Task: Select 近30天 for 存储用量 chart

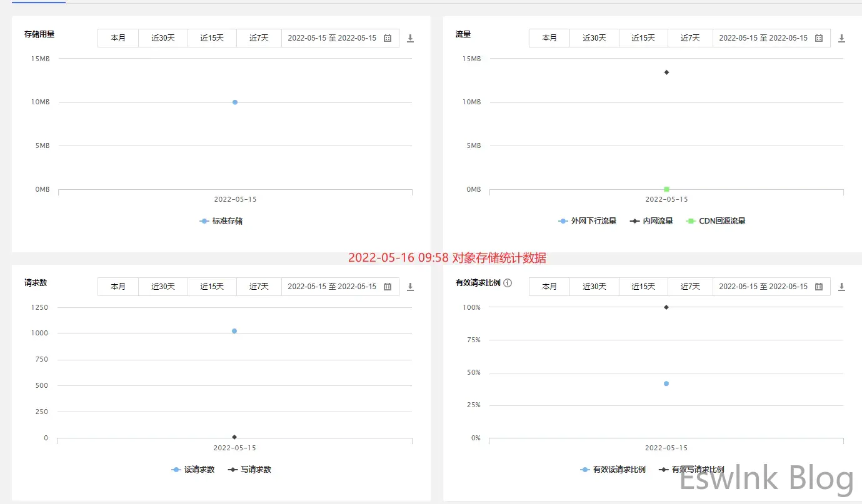Action: 163,38
